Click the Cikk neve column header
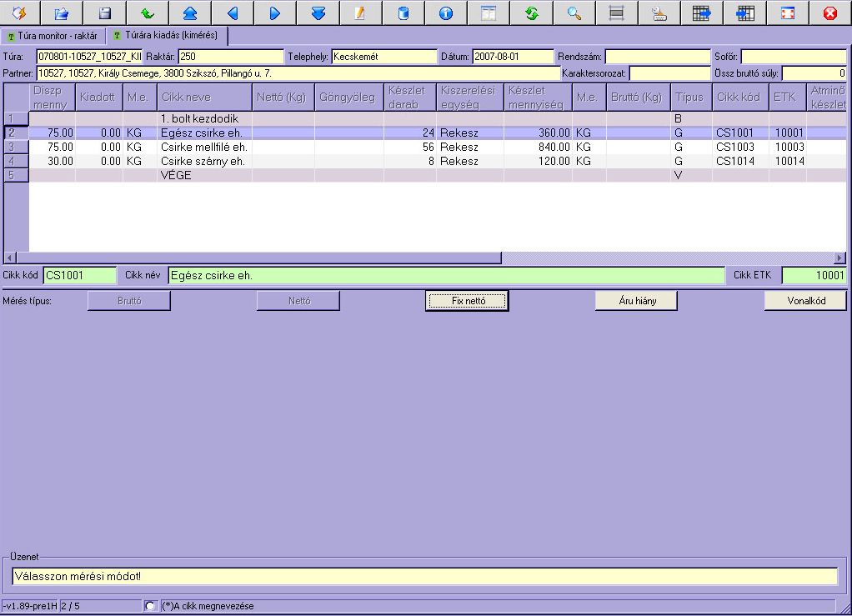852x616 pixels. (203, 98)
